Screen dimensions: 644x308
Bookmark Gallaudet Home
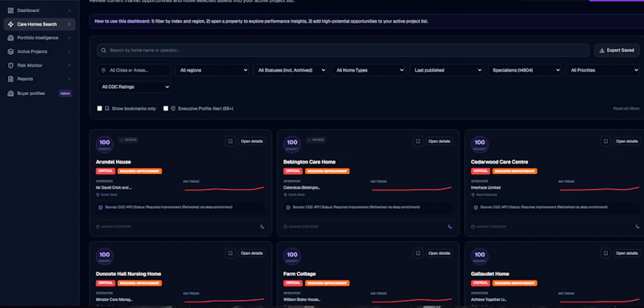click(x=605, y=253)
